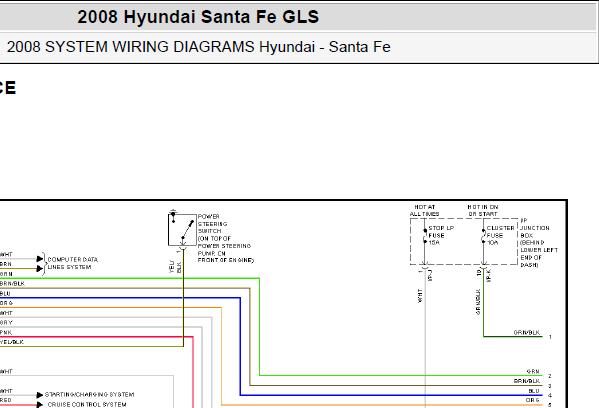The height and width of the screenshot is (408, 599).
Task: Click connector number 1 at the GRN/BLK wire end
Action: tap(550, 337)
